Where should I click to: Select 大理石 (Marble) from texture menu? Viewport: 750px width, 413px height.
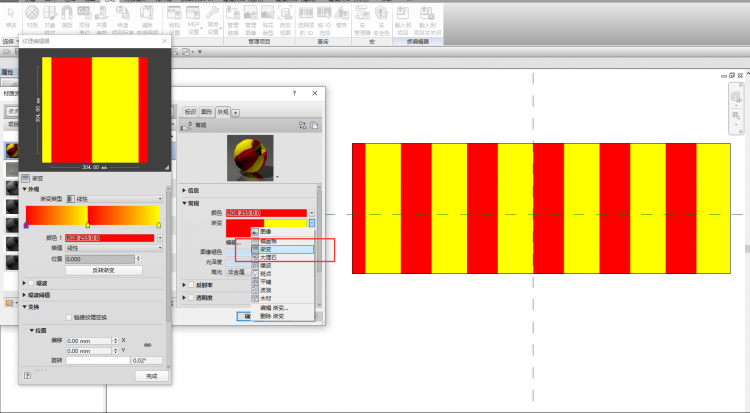coord(282,257)
